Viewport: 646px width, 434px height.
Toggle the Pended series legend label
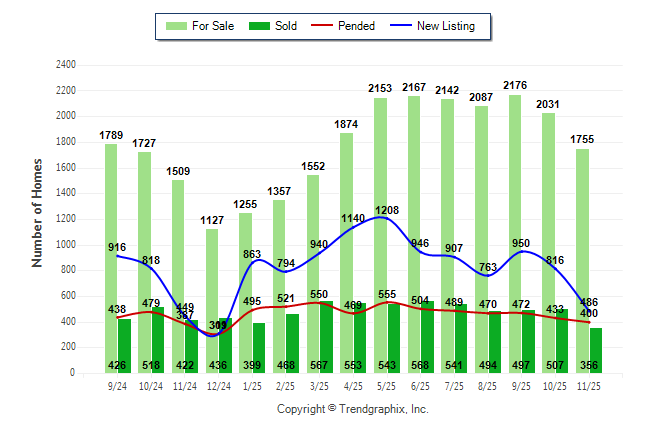[x=357, y=26]
